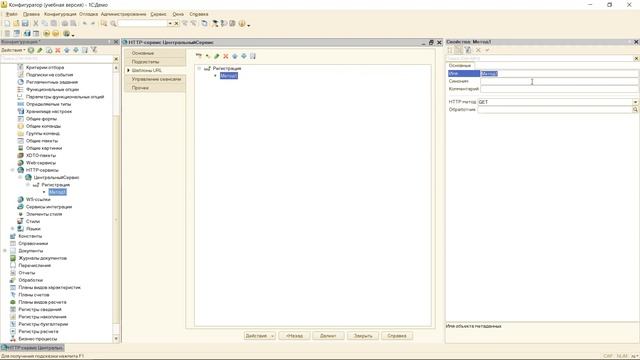
Task: Open main toolbar search history dropdown
Action: click(x=170, y=24)
